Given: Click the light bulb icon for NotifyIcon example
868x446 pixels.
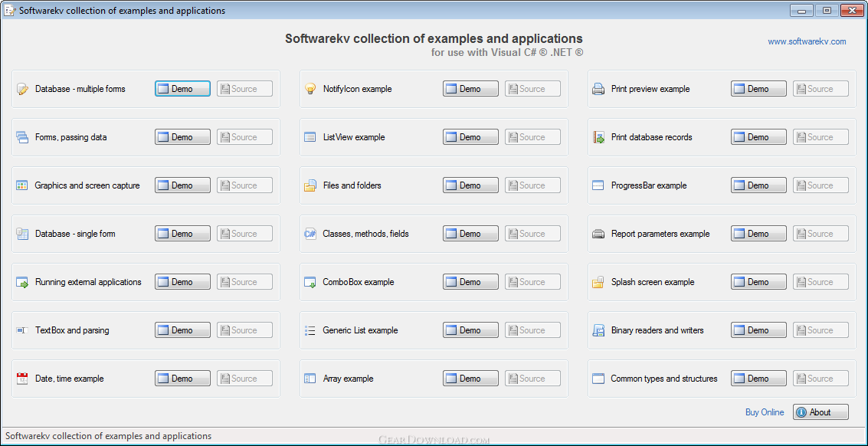Looking at the screenshot, I should click(310, 89).
